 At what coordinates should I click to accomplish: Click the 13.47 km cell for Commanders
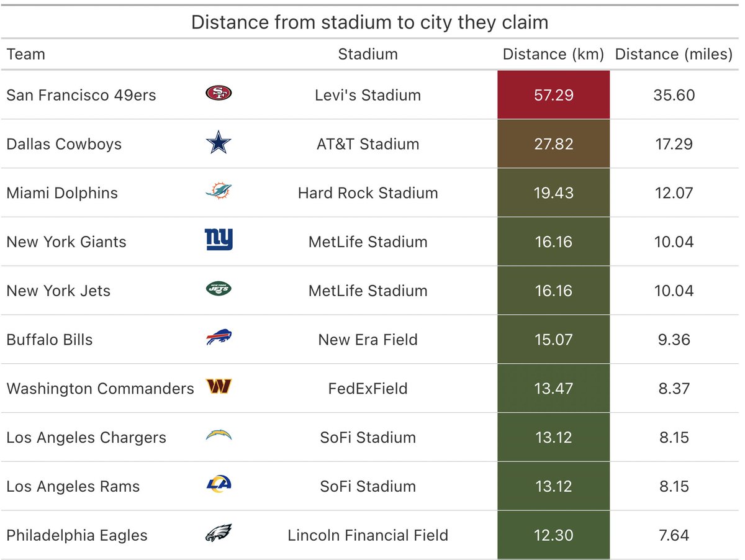click(553, 389)
